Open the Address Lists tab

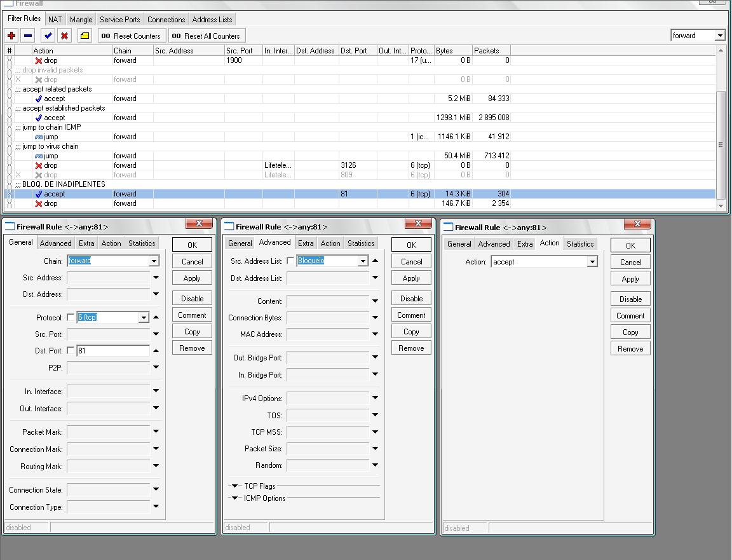(x=212, y=20)
